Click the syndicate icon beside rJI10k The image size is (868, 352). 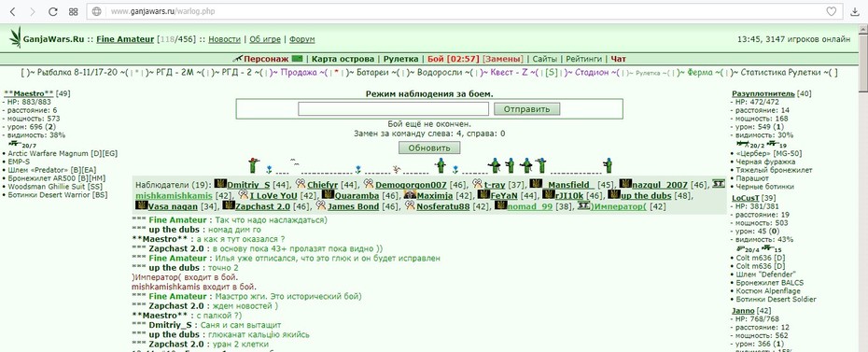coord(549,195)
